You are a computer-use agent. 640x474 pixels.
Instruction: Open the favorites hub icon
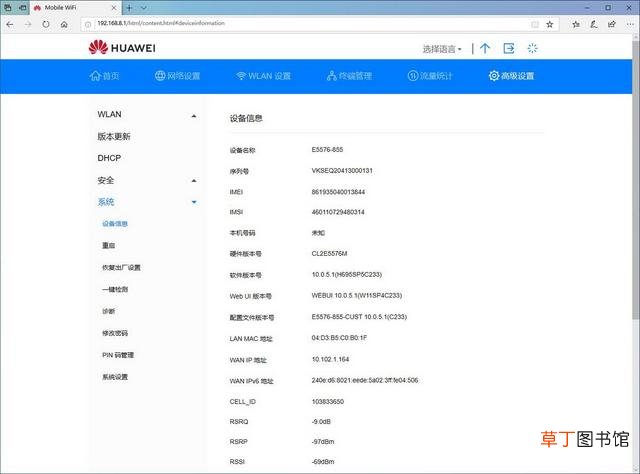coord(576,24)
